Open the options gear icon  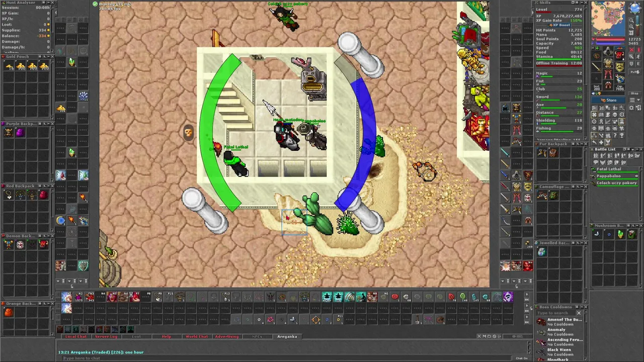coord(631,108)
